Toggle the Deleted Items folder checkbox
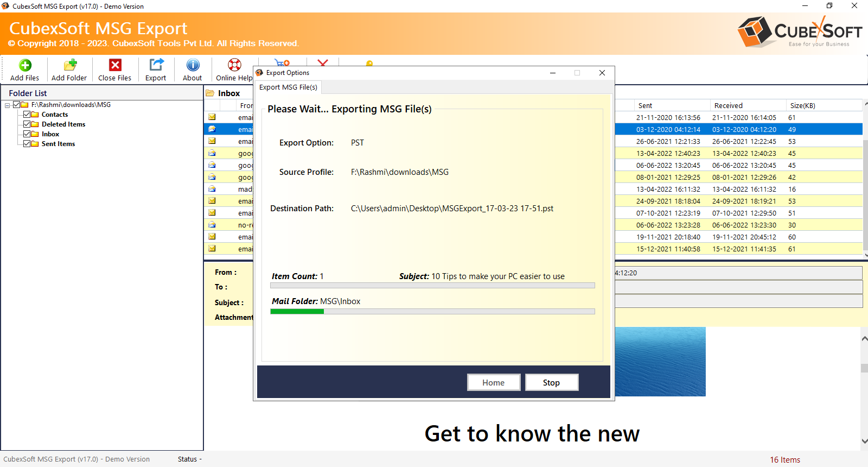 coord(27,124)
